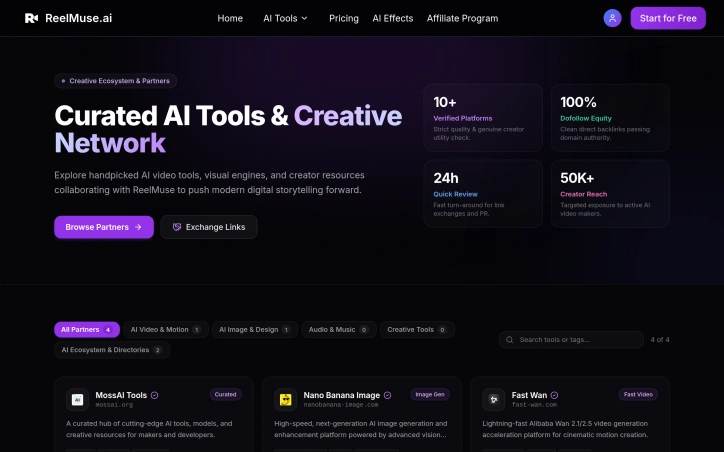Viewport: 724px width, 452px height.
Task: Click the Fast Video tag on Fast Wan
Action: coord(638,395)
